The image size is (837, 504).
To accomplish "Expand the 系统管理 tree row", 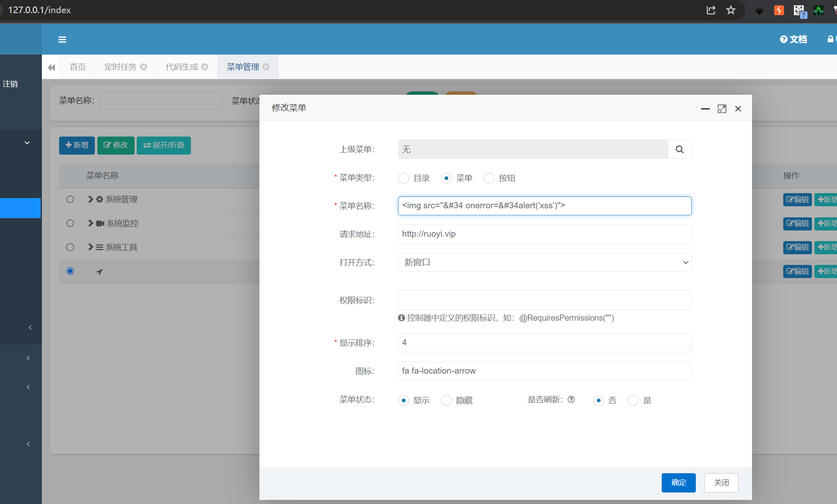I will click(91, 199).
